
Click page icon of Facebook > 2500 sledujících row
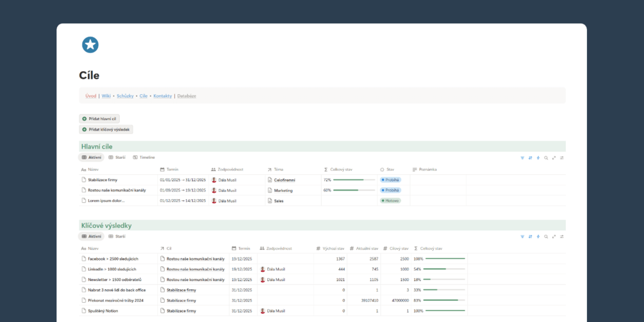tap(84, 259)
